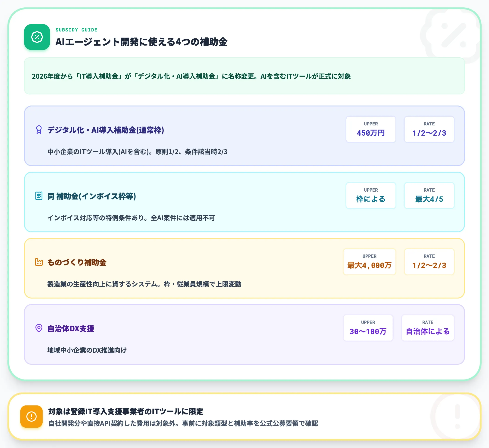
Task: Click description 地域中小企業のDX推進向け
Action: point(87,350)
